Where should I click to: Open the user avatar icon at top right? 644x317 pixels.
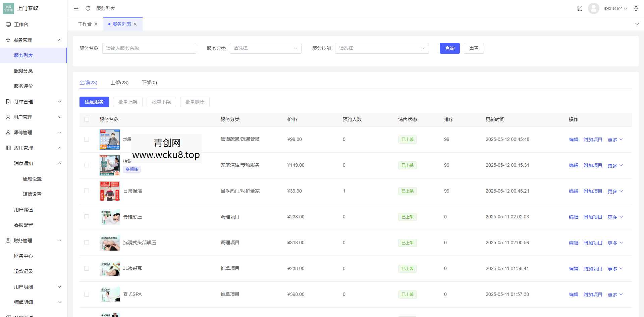[x=593, y=8]
